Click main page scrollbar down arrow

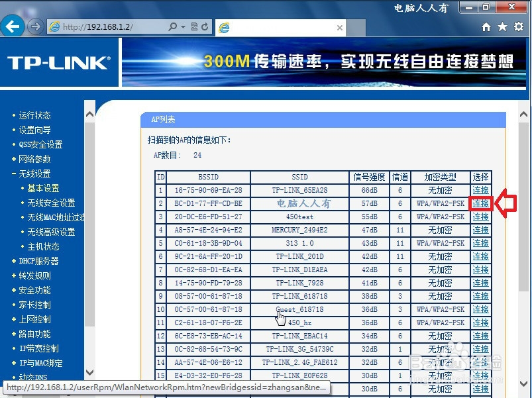(523, 383)
